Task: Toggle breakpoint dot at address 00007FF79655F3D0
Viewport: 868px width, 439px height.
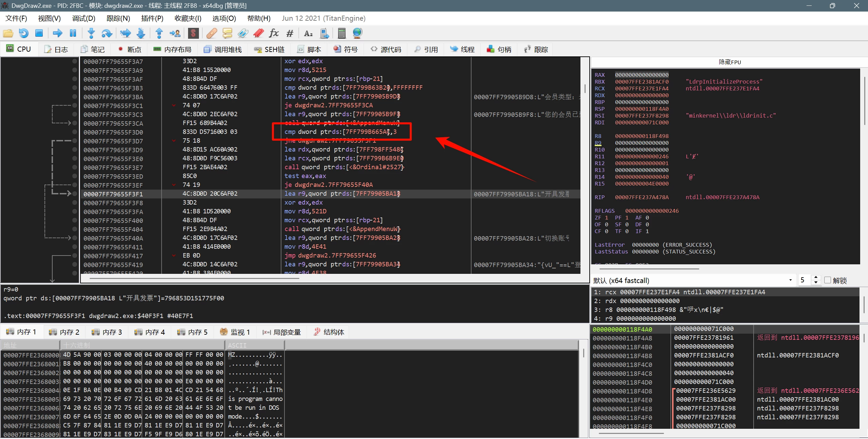Action: [x=75, y=132]
